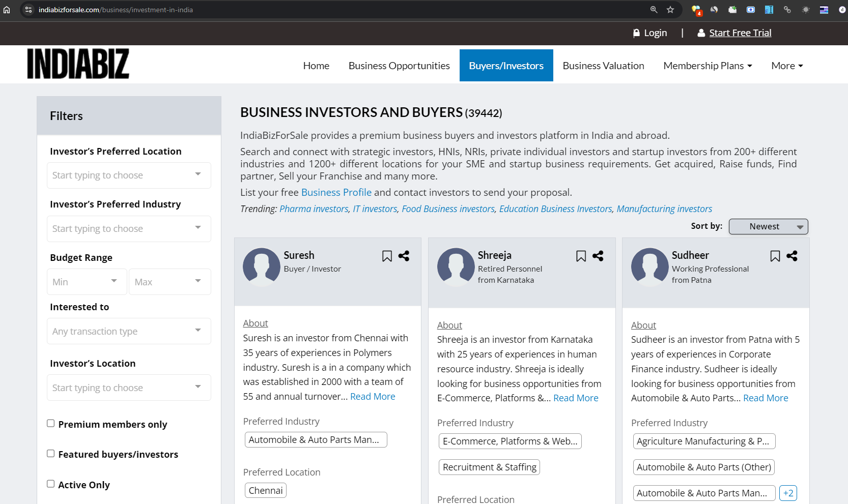Viewport: 848px width, 504px height.
Task: Click the INDIABIZ logo
Action: (78, 64)
